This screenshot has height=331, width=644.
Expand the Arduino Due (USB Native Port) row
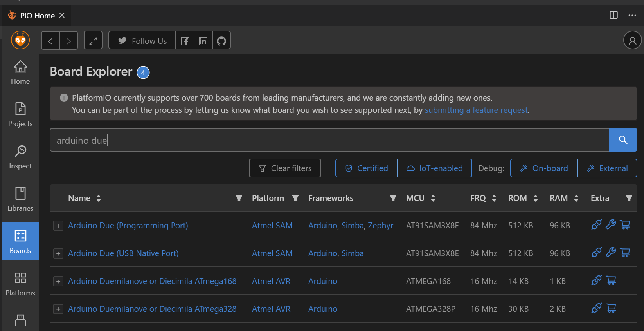pyautogui.click(x=58, y=253)
